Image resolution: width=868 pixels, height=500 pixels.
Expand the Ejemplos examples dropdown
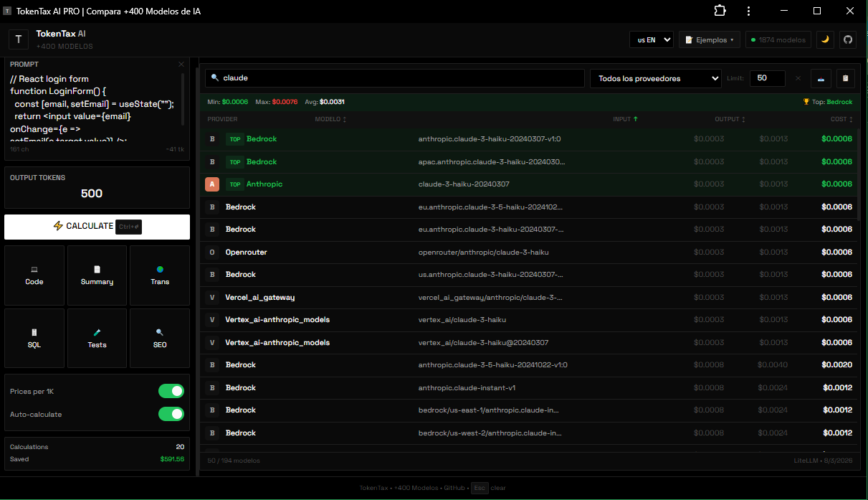pyautogui.click(x=710, y=39)
